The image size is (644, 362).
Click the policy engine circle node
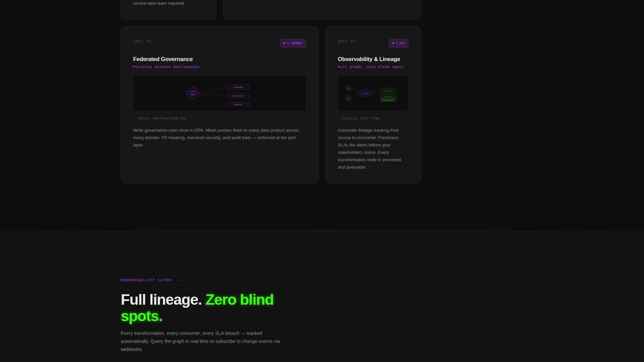click(x=193, y=93)
